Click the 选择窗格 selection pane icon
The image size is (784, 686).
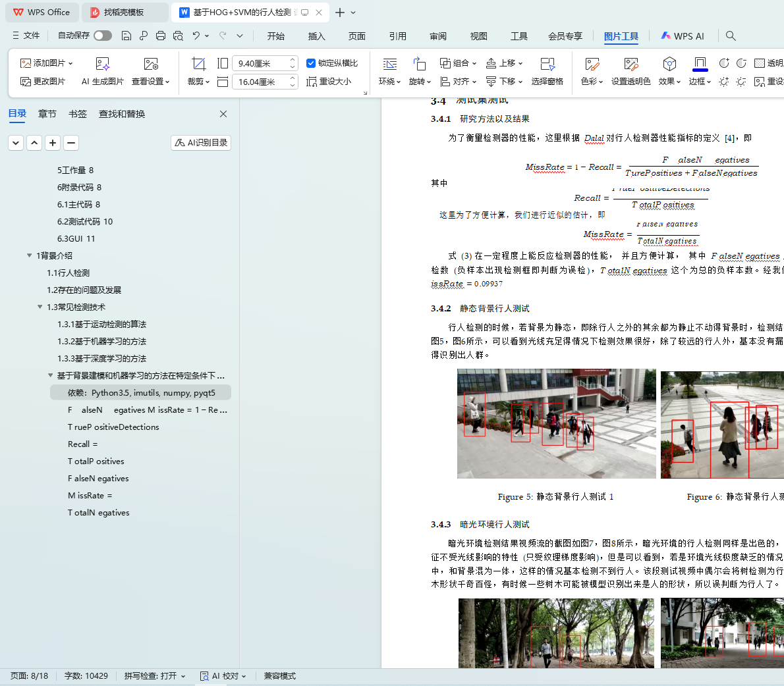click(547, 64)
